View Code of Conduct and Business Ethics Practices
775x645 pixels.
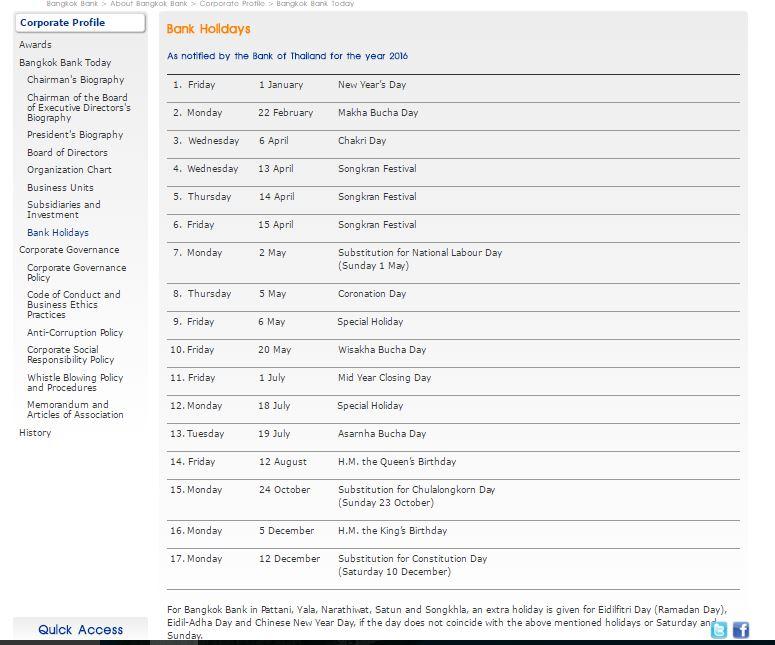[x=74, y=304]
